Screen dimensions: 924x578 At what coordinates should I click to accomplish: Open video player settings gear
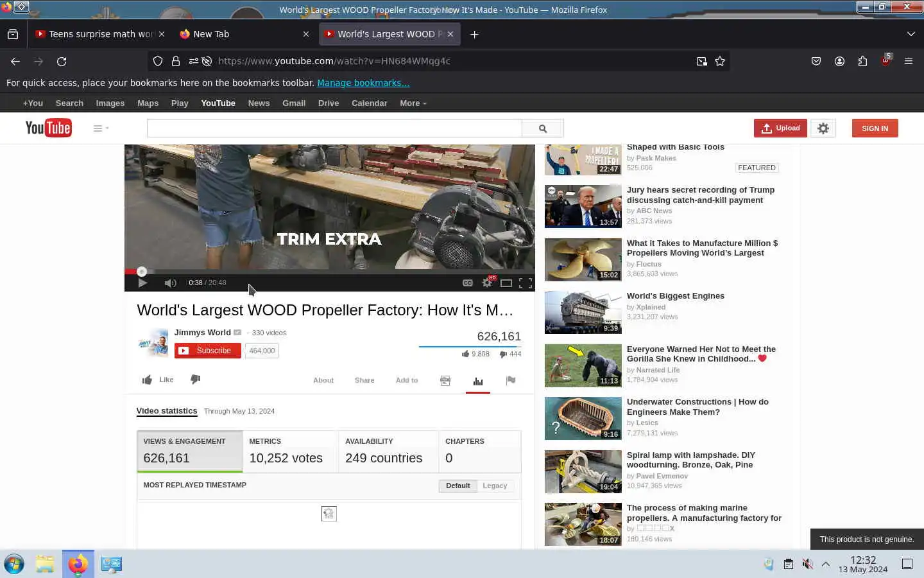pyautogui.click(x=487, y=283)
